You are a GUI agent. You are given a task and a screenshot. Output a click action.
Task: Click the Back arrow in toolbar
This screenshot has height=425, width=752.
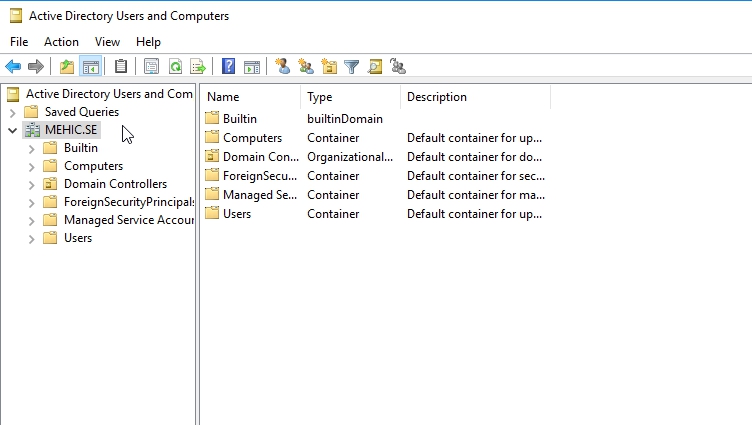[13, 67]
